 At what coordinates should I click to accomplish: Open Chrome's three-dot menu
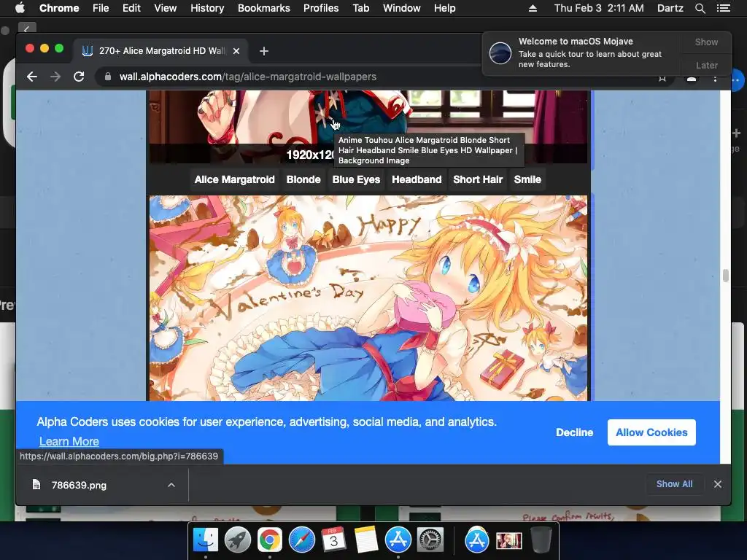coord(715,79)
